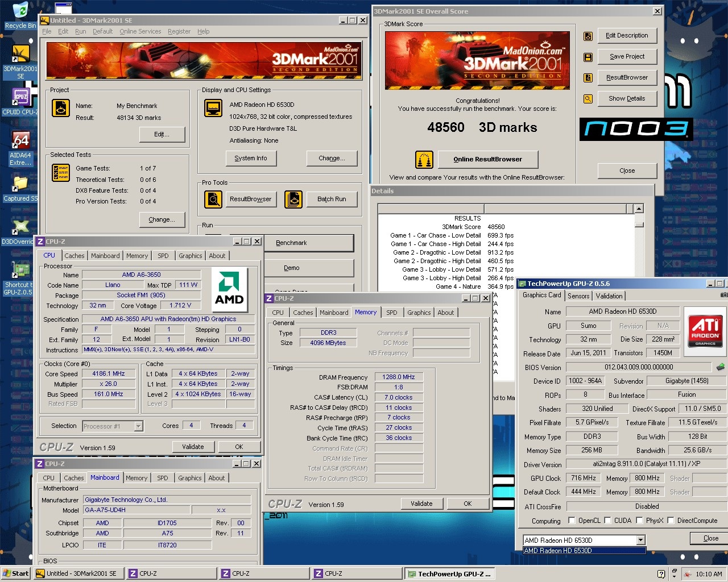Click the GPU-Z BIOS save chip icon
The image size is (728, 582).
pos(720,367)
